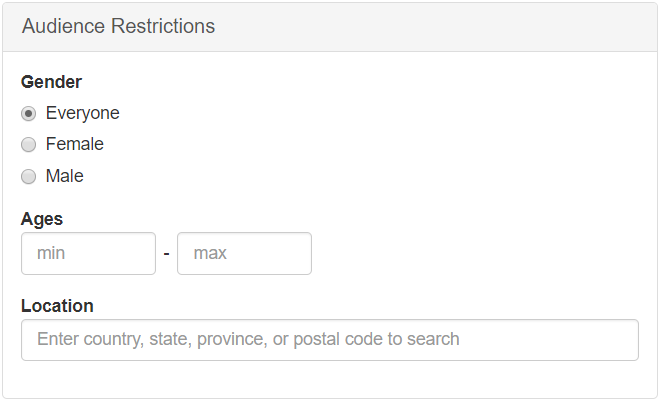The image size is (660, 402).
Task: Restrict audience to Male via radio circle
Action: (29, 177)
